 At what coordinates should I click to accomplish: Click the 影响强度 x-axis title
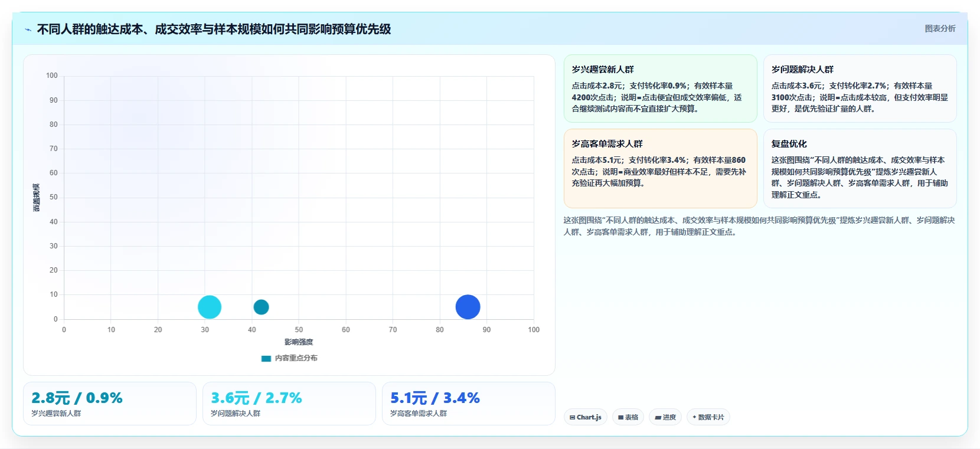click(299, 342)
